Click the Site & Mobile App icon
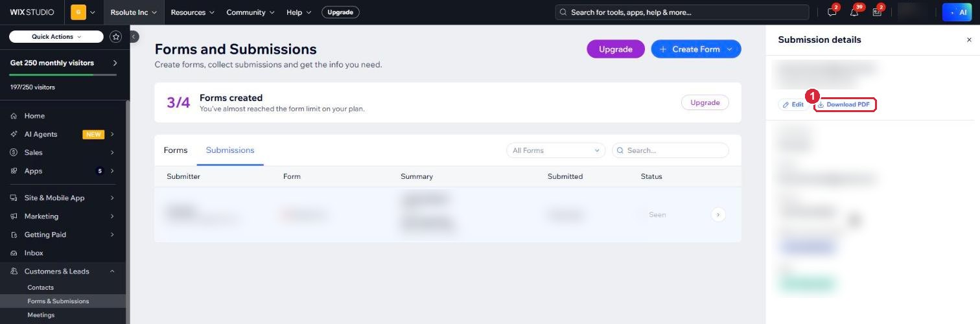 14,198
